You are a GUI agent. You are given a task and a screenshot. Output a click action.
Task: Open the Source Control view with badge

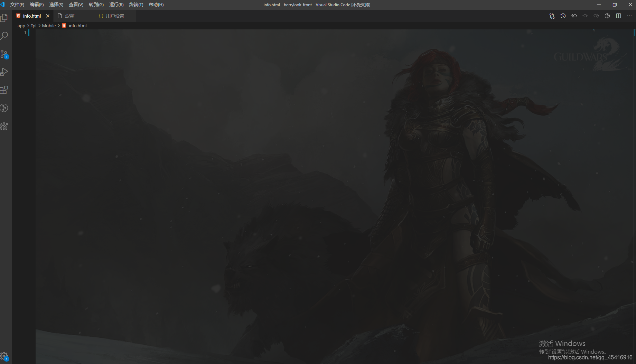[4, 54]
